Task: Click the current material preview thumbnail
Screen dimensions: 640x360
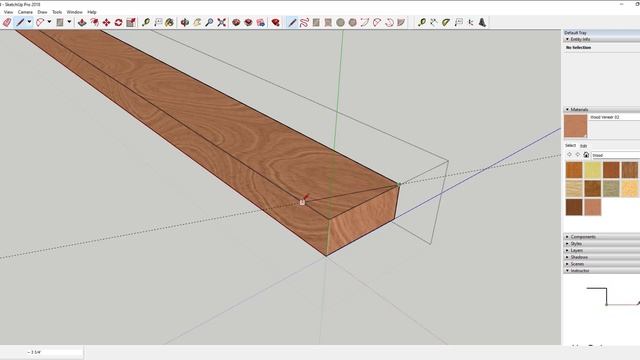Action: coord(576,126)
